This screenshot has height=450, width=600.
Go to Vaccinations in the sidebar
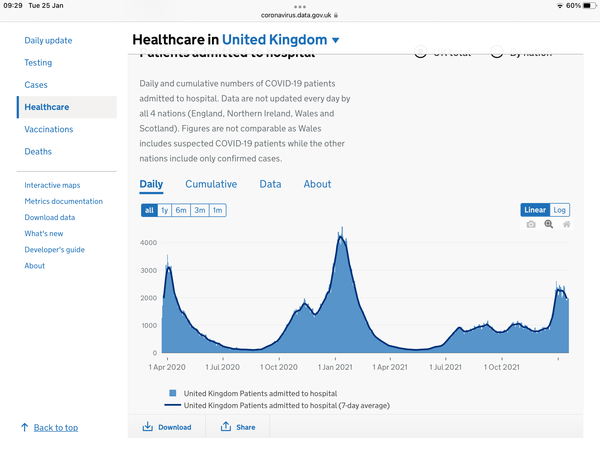pos(49,129)
